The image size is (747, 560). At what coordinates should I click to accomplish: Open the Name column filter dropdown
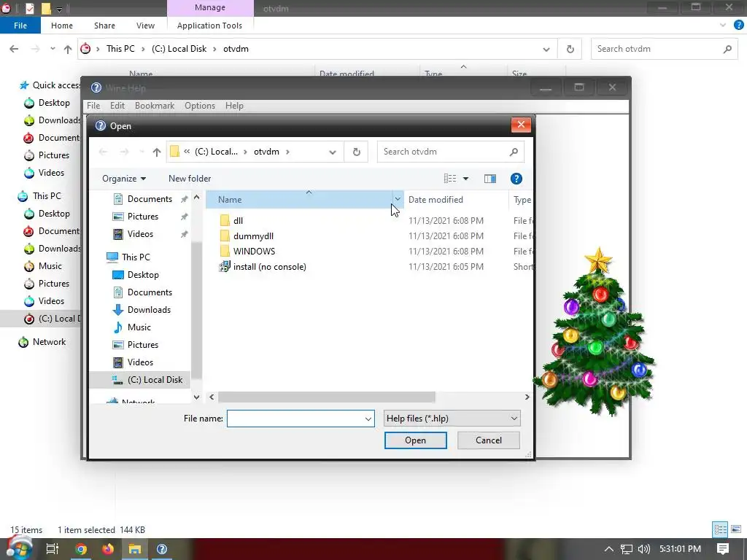pos(398,200)
